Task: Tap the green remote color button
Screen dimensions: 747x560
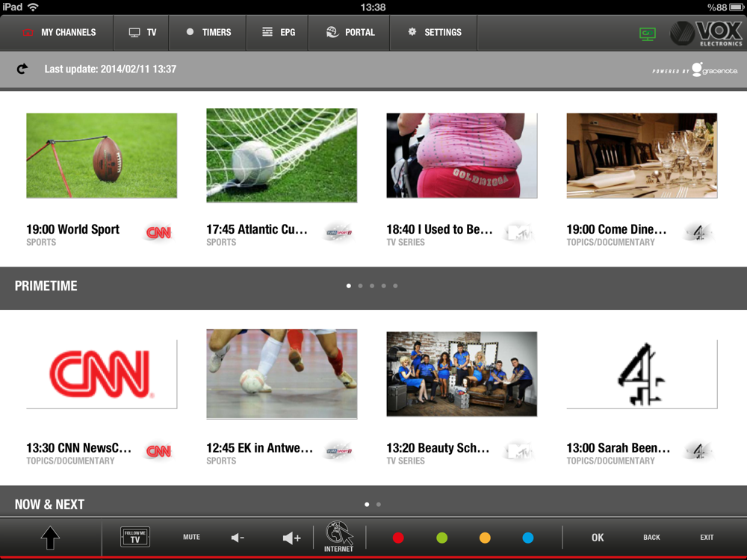Action: coord(441,538)
